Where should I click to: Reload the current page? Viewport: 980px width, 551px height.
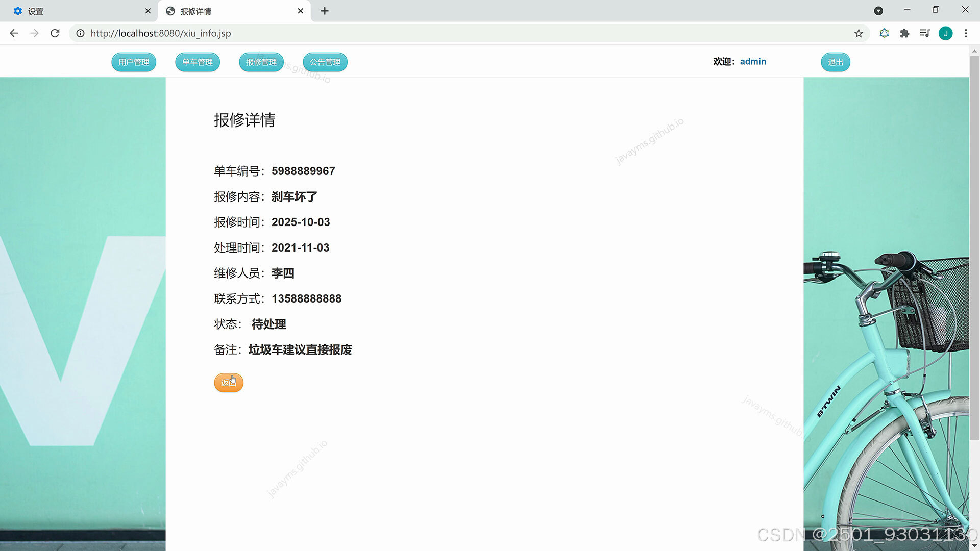55,33
